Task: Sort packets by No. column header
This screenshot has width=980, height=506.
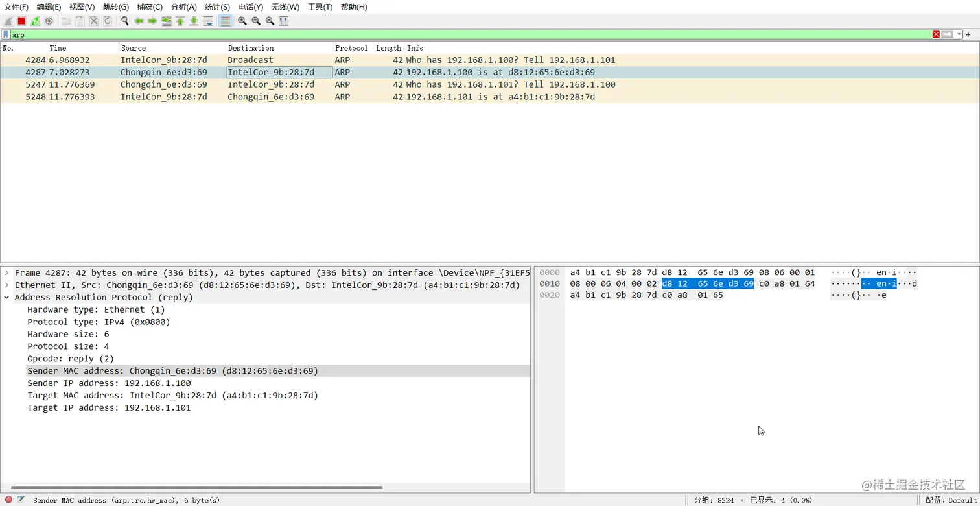Action: coord(23,48)
